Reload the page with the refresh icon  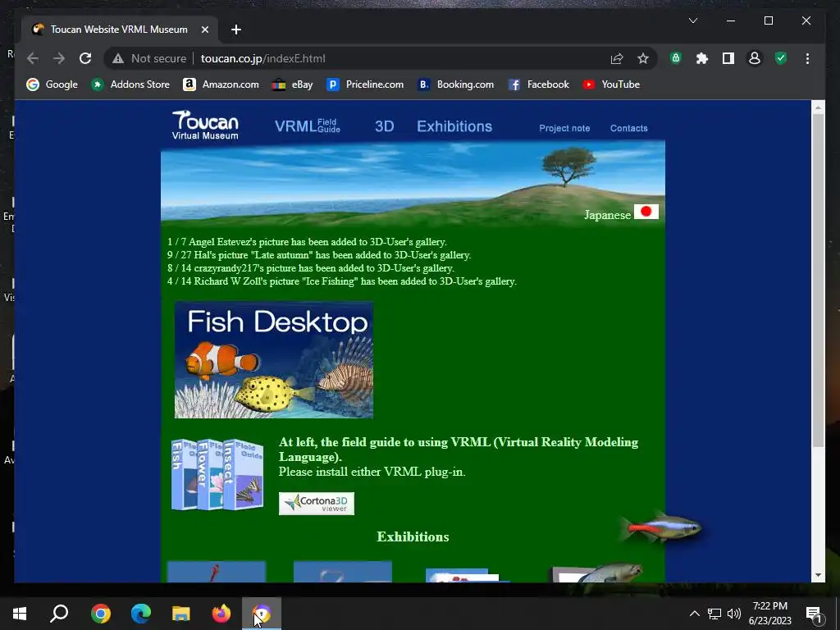pyautogui.click(x=85, y=58)
